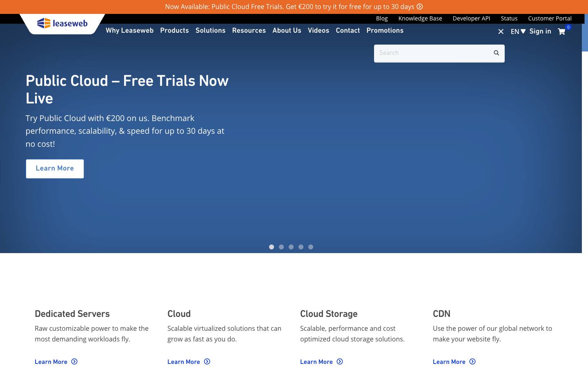The width and height of the screenshot is (588, 368).
Task: Open the shopping cart icon
Action: 561,31
